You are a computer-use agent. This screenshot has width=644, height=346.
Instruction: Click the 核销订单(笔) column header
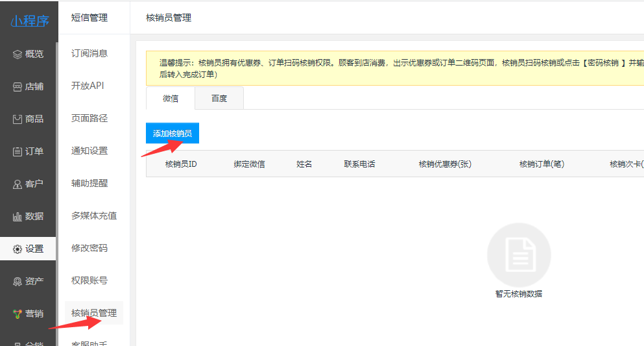(542, 164)
